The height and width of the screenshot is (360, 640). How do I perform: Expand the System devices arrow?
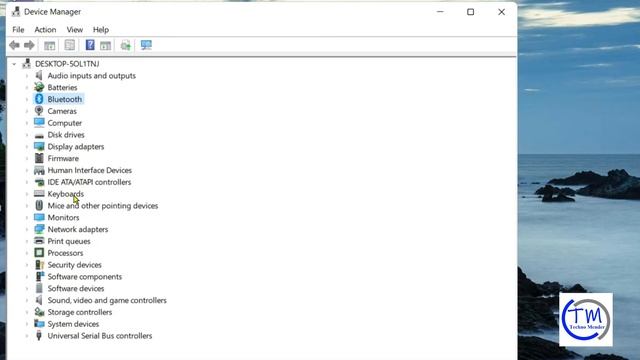pos(27,324)
